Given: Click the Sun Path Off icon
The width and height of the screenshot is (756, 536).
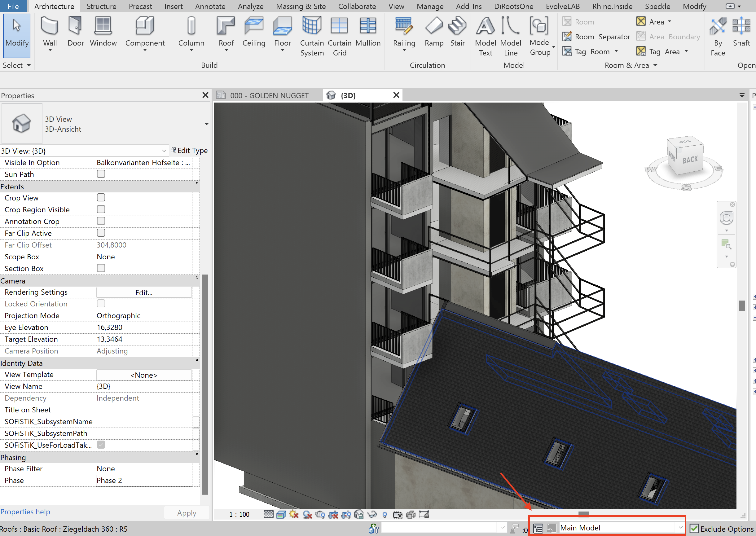Looking at the screenshot, I should (293, 515).
